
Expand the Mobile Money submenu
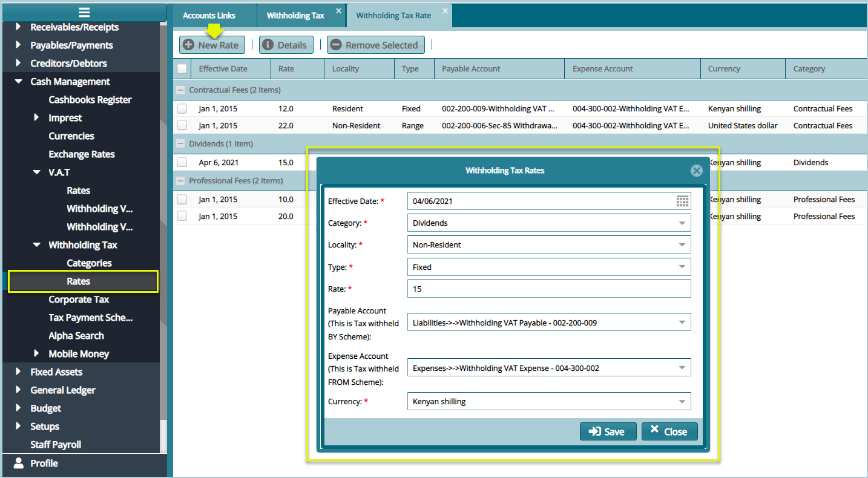point(36,354)
